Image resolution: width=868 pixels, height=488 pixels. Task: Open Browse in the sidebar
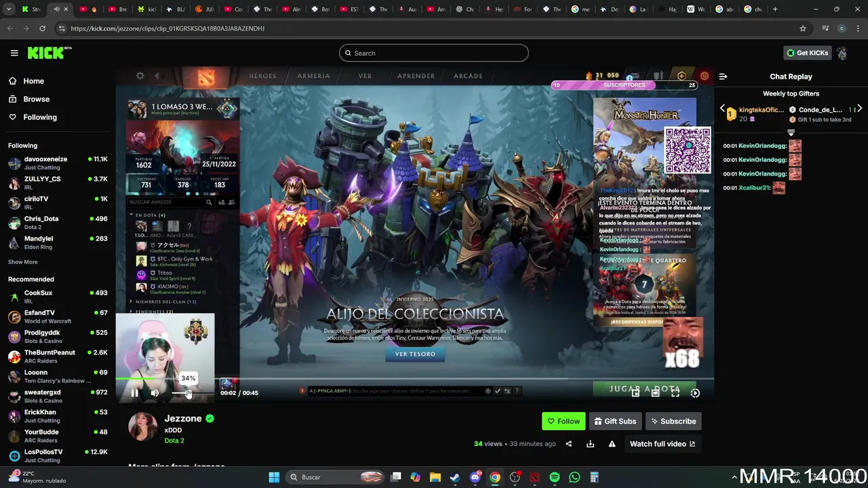coord(28,99)
